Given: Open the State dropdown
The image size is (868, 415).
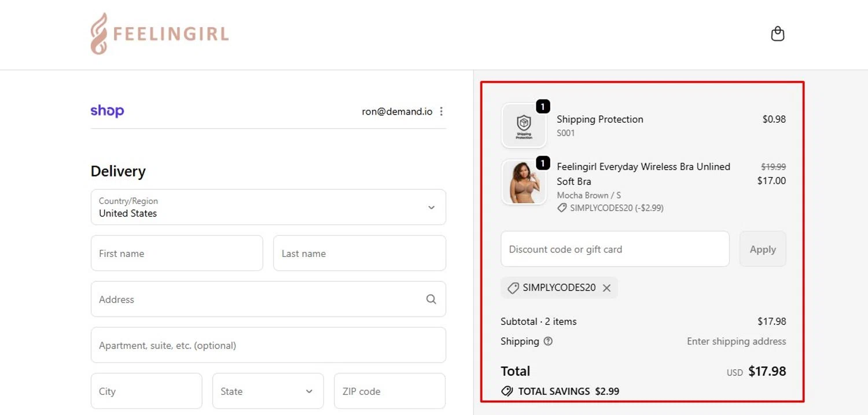Looking at the screenshot, I should coord(268,391).
